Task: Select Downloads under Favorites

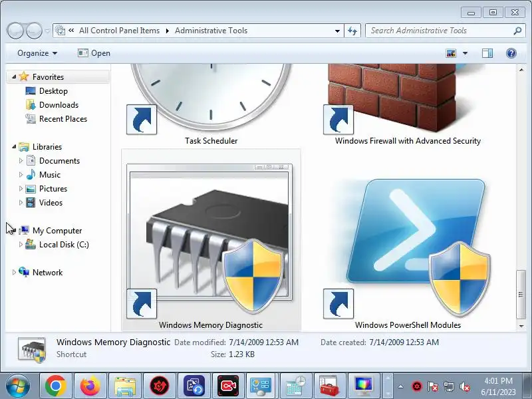Action: [x=59, y=105]
